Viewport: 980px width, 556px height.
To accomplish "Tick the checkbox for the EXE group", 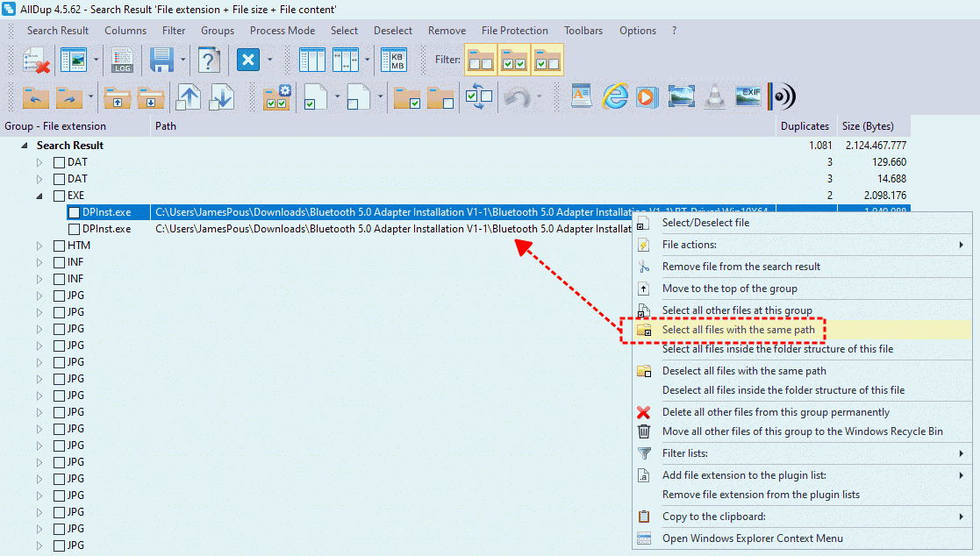I will [x=60, y=196].
